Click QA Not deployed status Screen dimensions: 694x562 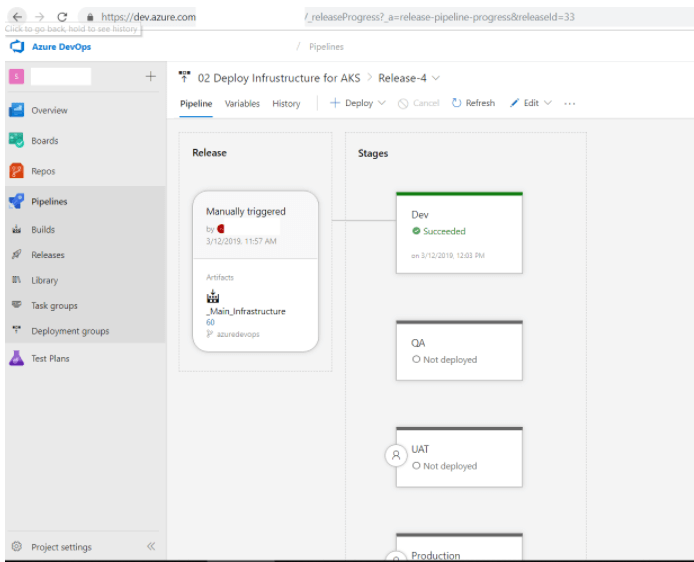pos(444,359)
